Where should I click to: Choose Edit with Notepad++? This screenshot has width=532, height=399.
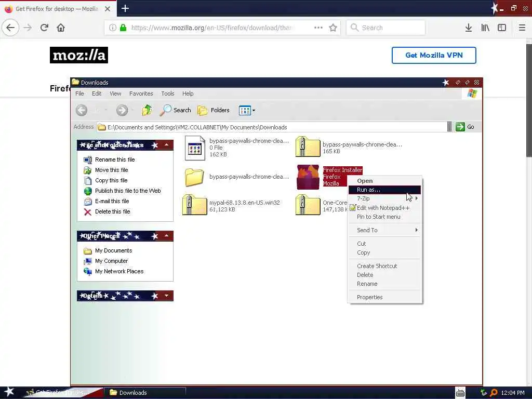[385, 208]
